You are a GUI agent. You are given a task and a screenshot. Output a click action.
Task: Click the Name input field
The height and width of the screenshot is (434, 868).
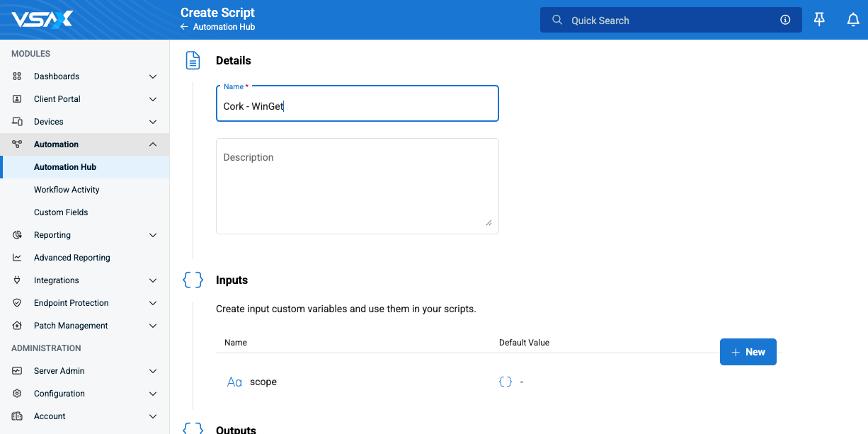358,103
